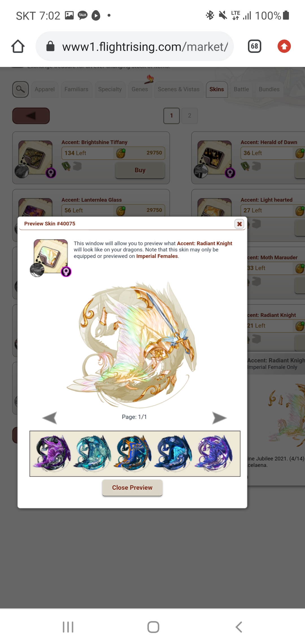Open the Bundles tab
The height and width of the screenshot is (644, 305).
(x=269, y=89)
